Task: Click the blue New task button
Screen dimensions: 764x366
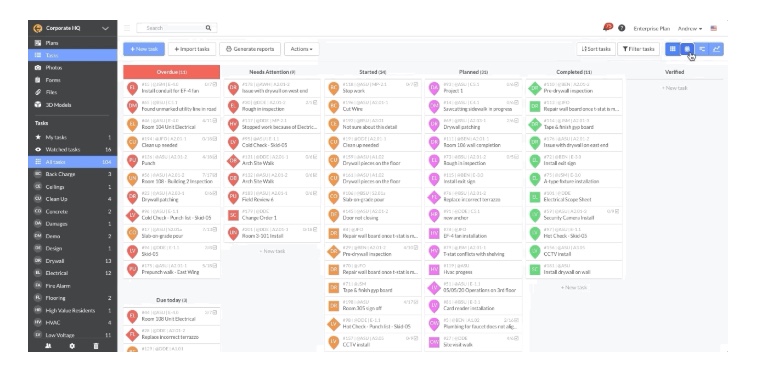Action: 144,49
